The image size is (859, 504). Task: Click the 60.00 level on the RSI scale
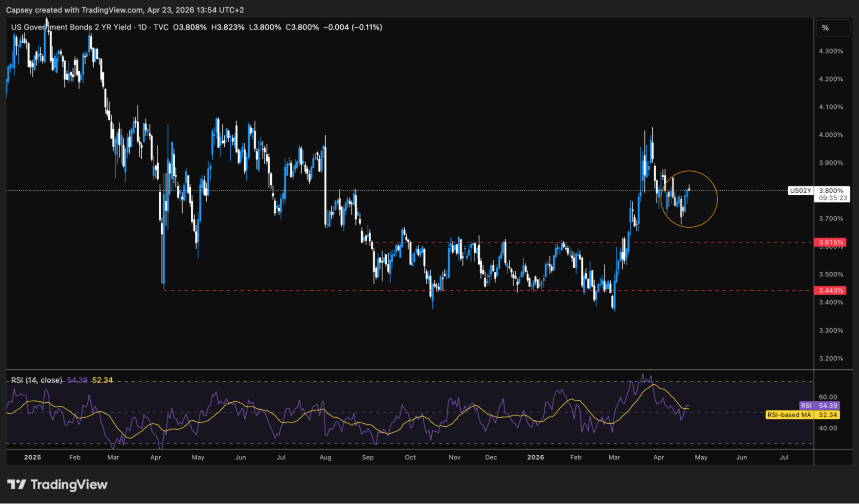click(828, 397)
